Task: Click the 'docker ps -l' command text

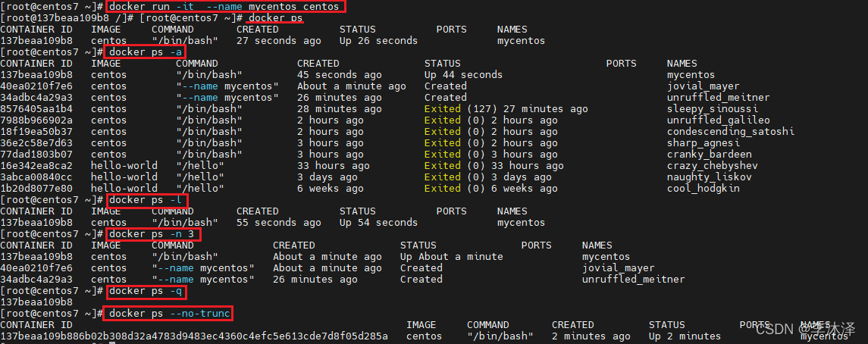Action: coord(146,199)
